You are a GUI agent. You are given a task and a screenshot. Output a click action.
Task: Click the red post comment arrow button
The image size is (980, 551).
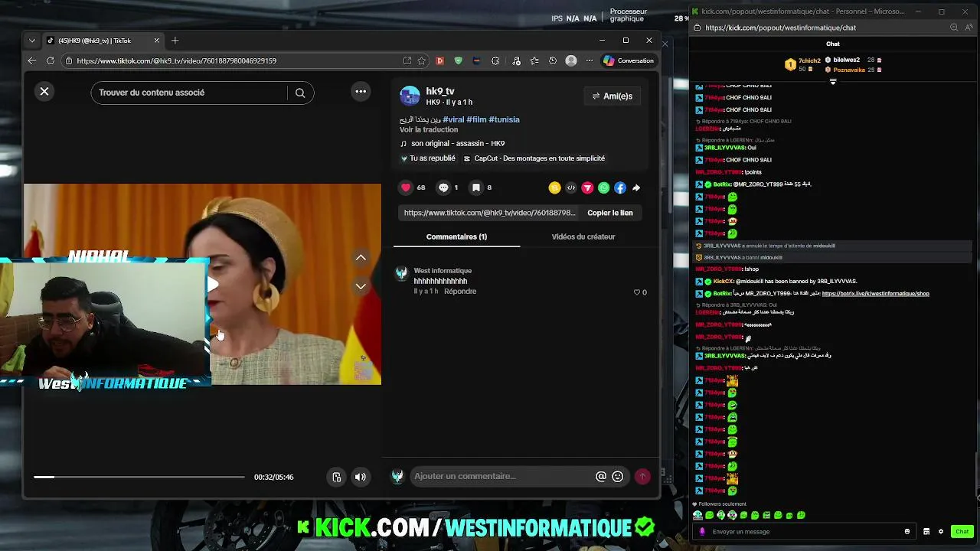[642, 476]
